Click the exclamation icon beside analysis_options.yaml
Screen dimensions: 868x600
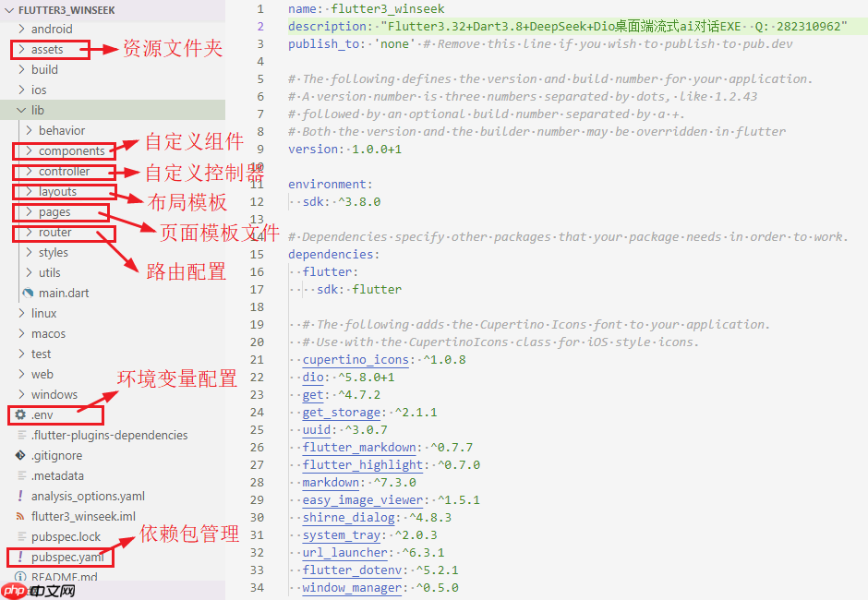click(20, 496)
